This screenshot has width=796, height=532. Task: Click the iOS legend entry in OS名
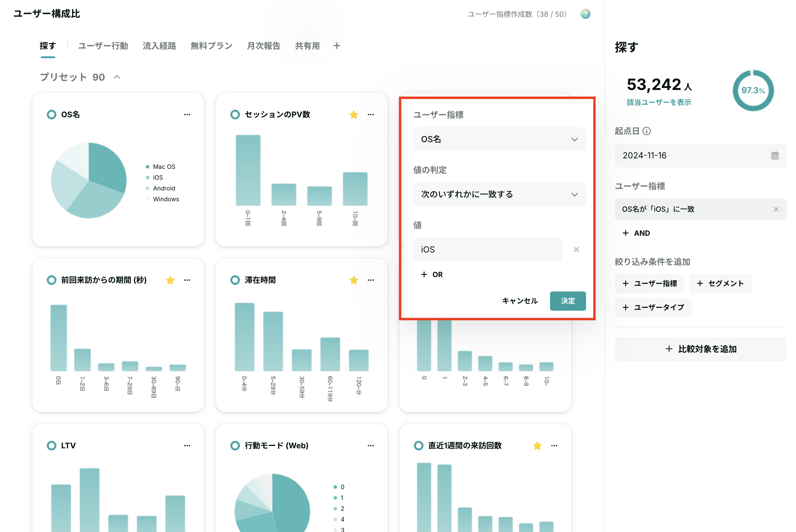pos(154,178)
